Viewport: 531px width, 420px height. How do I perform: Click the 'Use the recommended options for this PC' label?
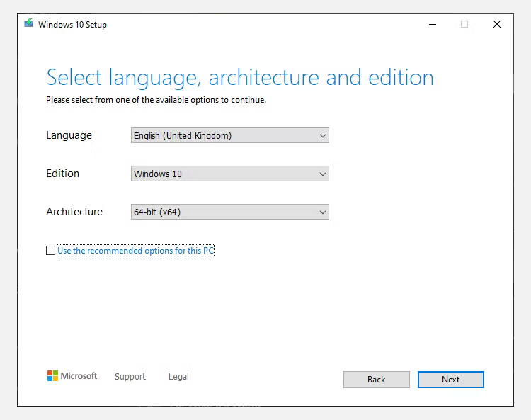tap(135, 251)
